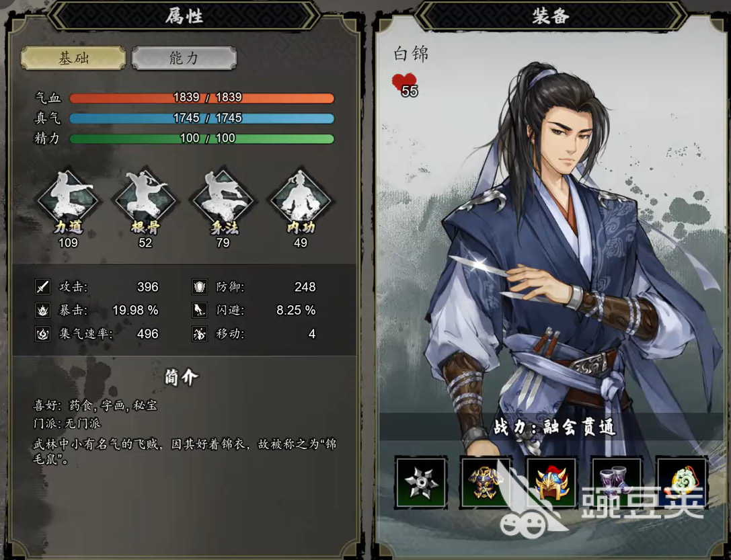Select the 身法 agility attribute icon
This screenshot has height=560, width=731.
pos(223,200)
